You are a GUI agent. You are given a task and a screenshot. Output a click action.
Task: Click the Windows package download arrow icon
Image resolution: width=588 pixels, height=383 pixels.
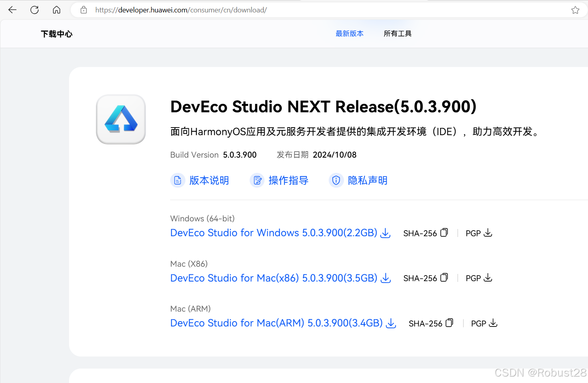click(385, 233)
